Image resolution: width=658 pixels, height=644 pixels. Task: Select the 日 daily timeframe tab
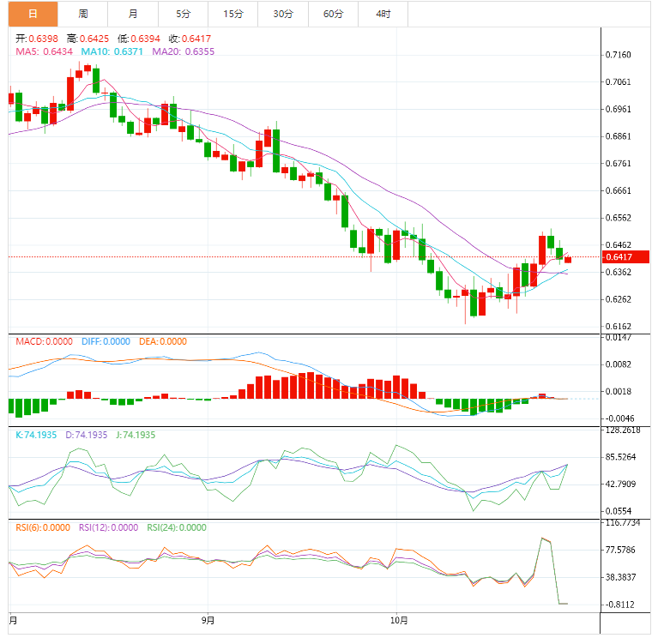33,14
